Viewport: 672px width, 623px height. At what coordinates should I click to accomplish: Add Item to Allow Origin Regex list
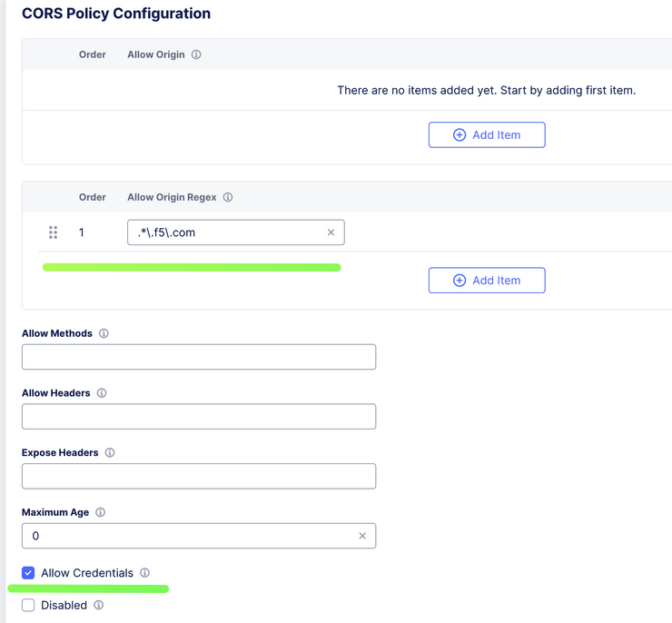487,281
